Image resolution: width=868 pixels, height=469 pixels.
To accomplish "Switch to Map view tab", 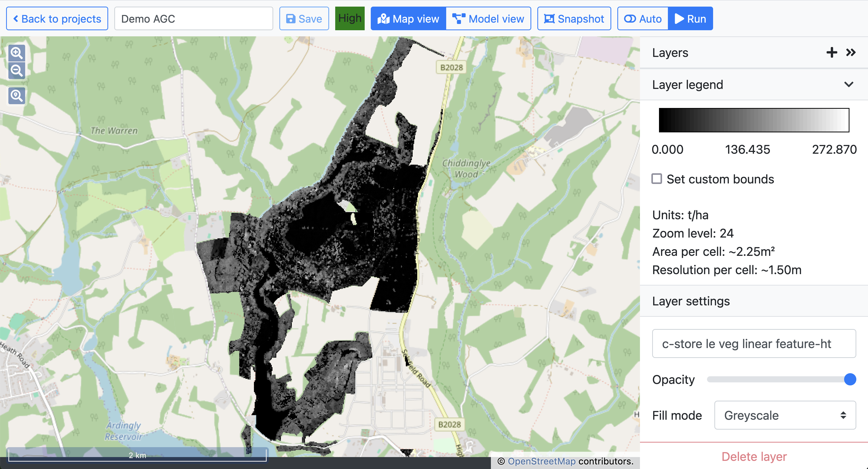I will pyautogui.click(x=408, y=19).
